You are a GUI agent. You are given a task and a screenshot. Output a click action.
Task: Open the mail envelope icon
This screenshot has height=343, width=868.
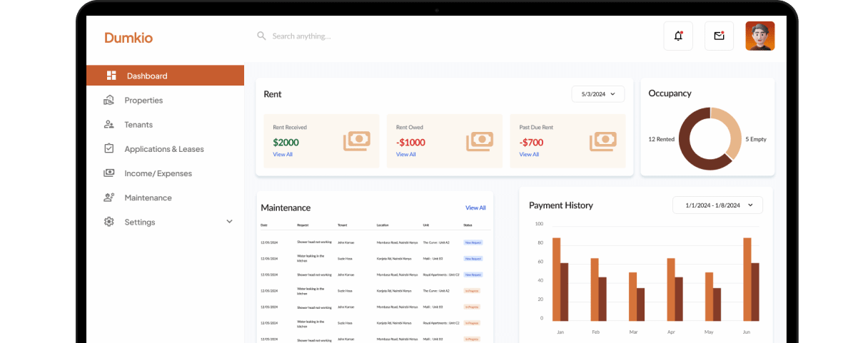(719, 36)
